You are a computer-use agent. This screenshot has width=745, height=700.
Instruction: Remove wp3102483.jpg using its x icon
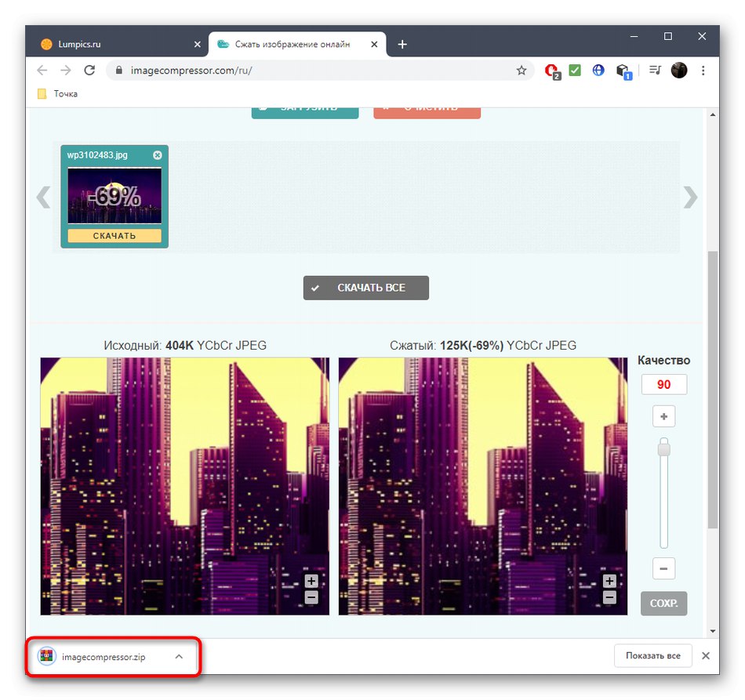point(158,155)
